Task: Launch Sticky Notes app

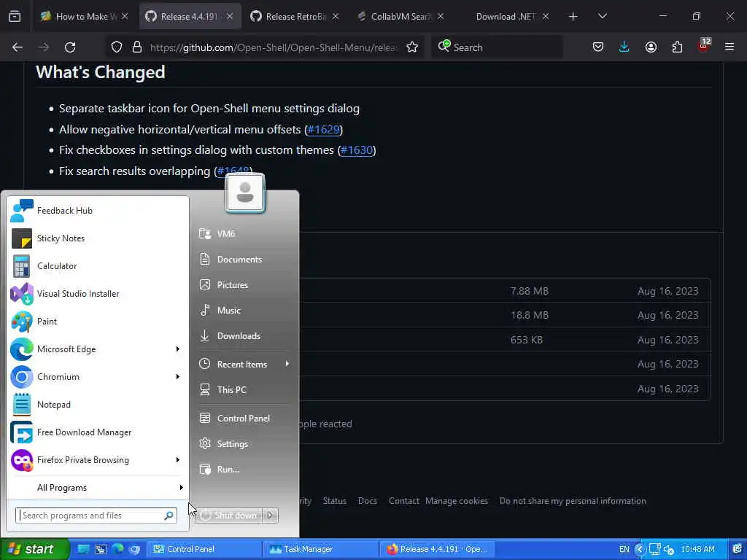Action: [x=98, y=238]
